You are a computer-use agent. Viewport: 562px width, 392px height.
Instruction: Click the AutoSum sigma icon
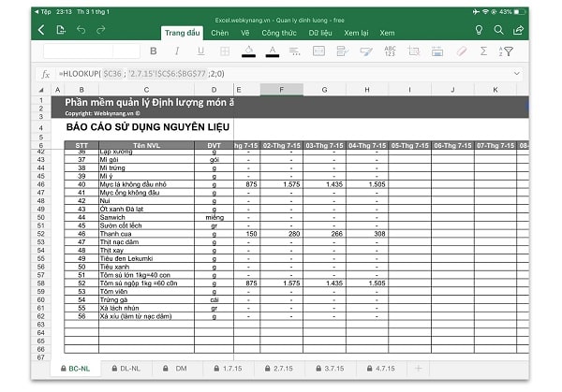click(483, 51)
